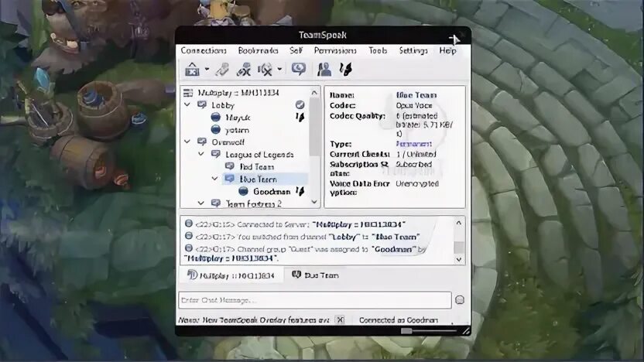Select user yotam in Lobby

[237, 130]
